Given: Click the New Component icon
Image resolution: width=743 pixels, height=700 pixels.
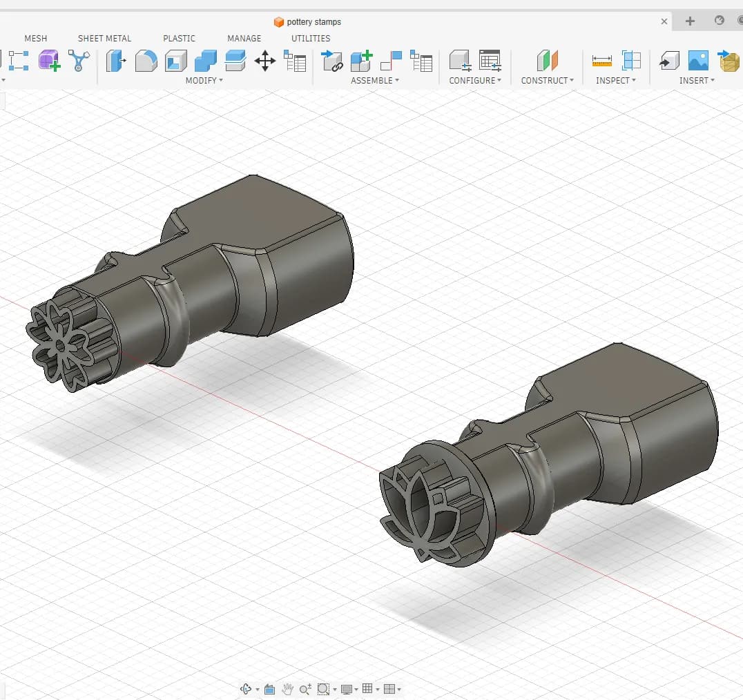Looking at the screenshot, I should point(362,61).
